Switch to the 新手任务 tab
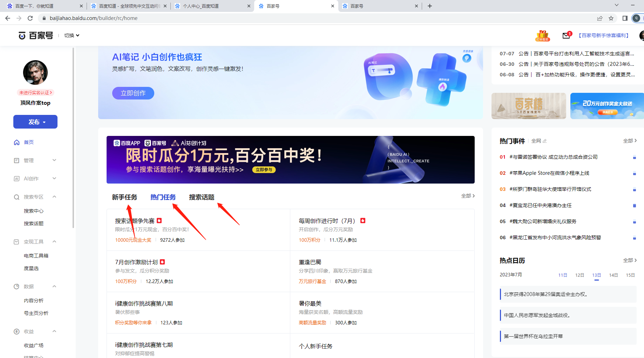Image resolution: width=644 pixels, height=358 pixels. click(124, 197)
